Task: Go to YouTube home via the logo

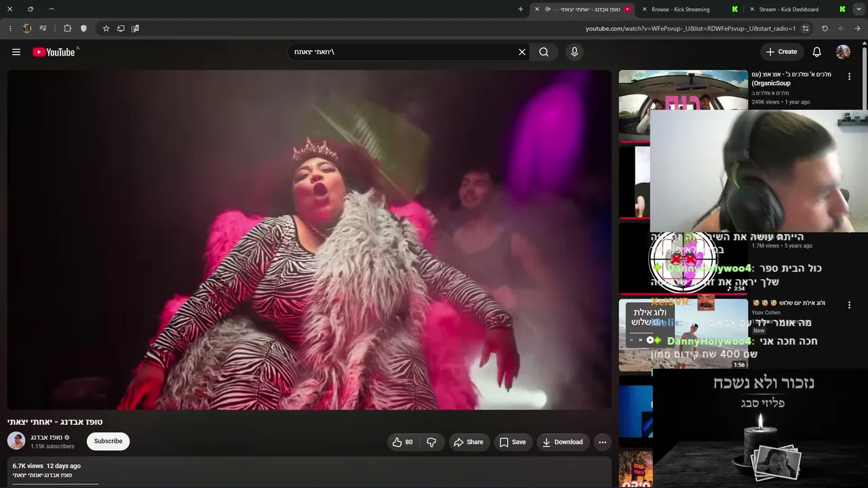Action: [54, 52]
